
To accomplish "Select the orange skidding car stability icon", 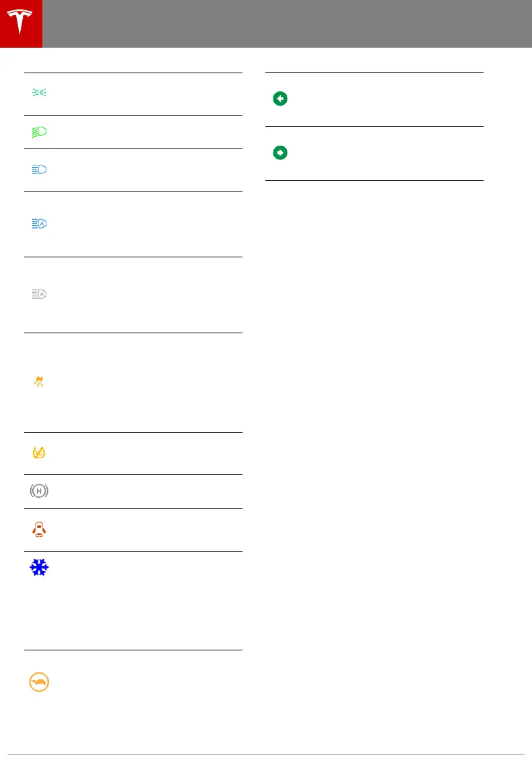I will (x=39, y=382).
